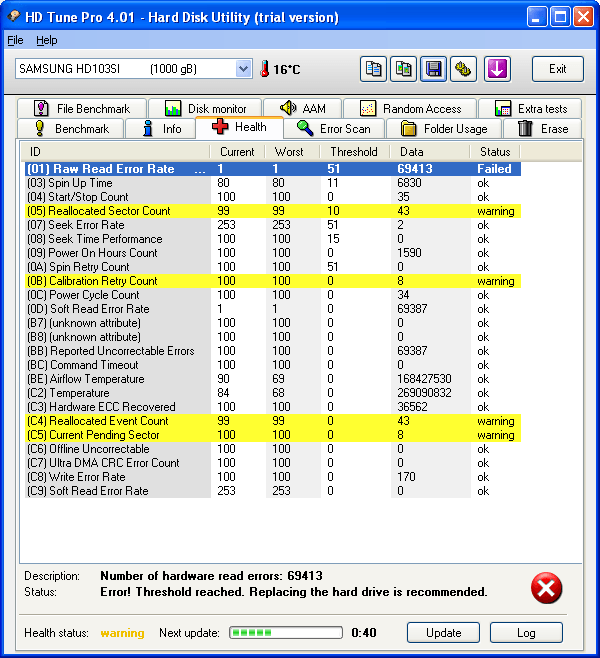Click HD Tune title bar app icon
The width and height of the screenshot is (600, 658).
tap(14, 16)
